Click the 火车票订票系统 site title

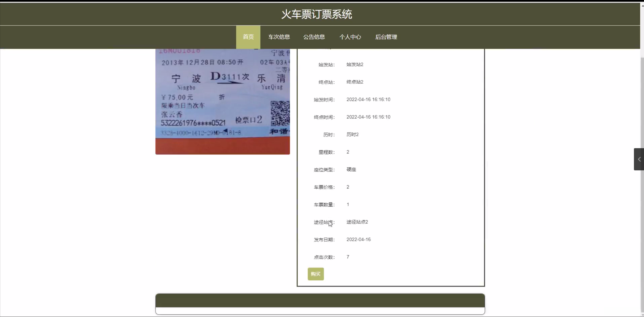(316, 14)
